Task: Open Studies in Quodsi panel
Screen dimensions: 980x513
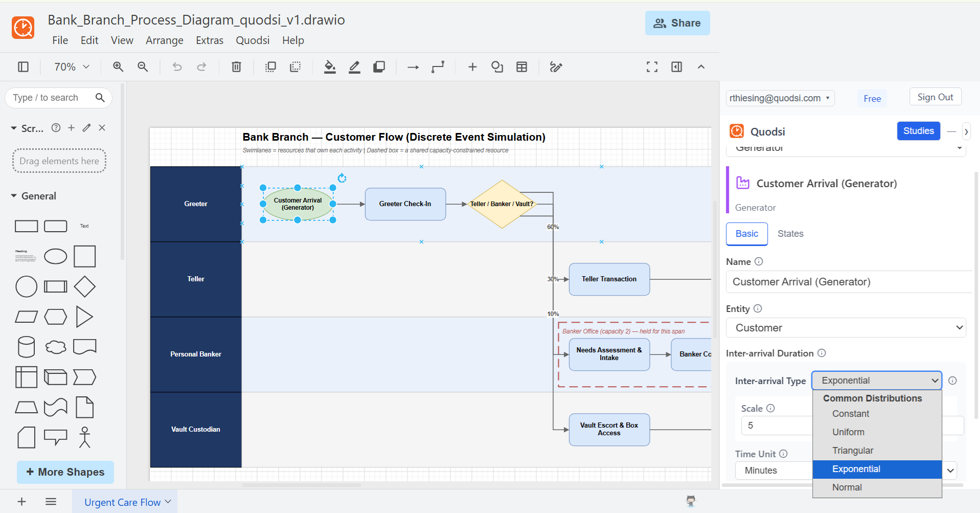Action: click(918, 131)
